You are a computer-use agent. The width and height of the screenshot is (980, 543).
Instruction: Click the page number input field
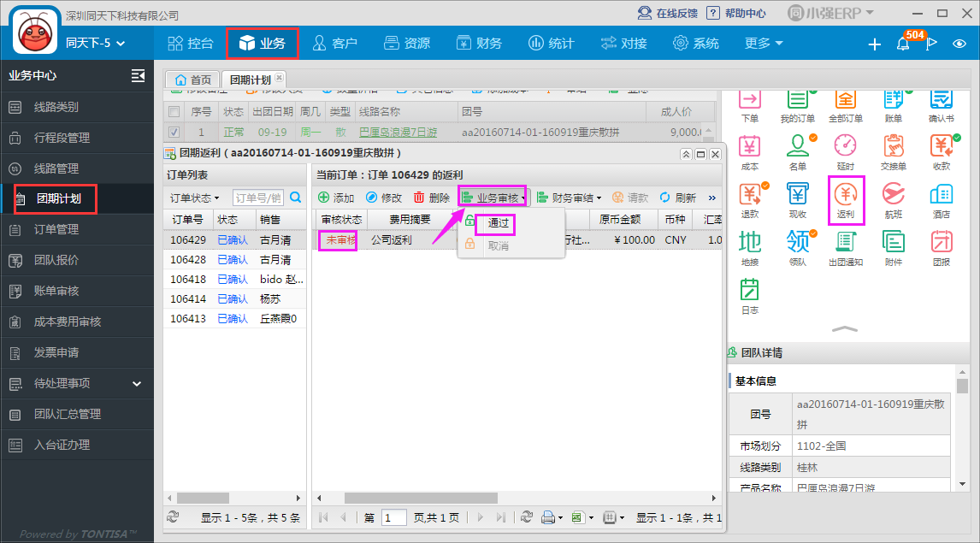(x=393, y=517)
